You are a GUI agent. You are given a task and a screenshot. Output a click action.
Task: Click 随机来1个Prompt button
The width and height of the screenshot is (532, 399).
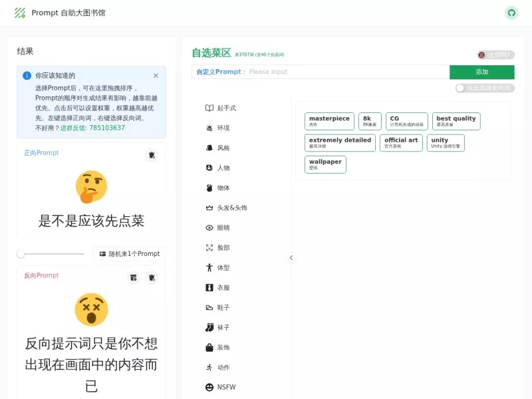point(130,254)
